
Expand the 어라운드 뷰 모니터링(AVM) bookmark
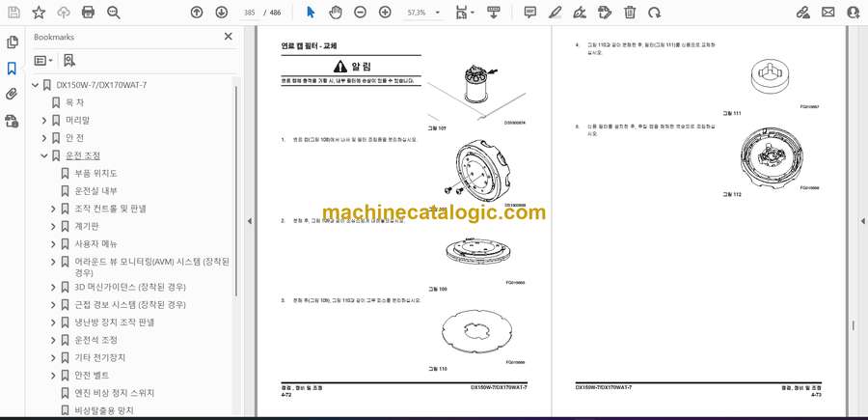[53, 262]
